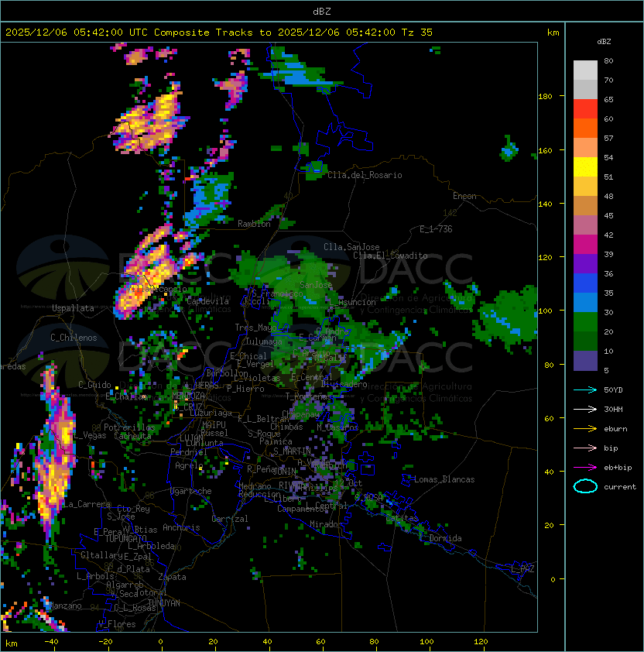Image resolution: width=644 pixels, height=652 pixels.
Task: Select the Encon label
Action: (464, 196)
